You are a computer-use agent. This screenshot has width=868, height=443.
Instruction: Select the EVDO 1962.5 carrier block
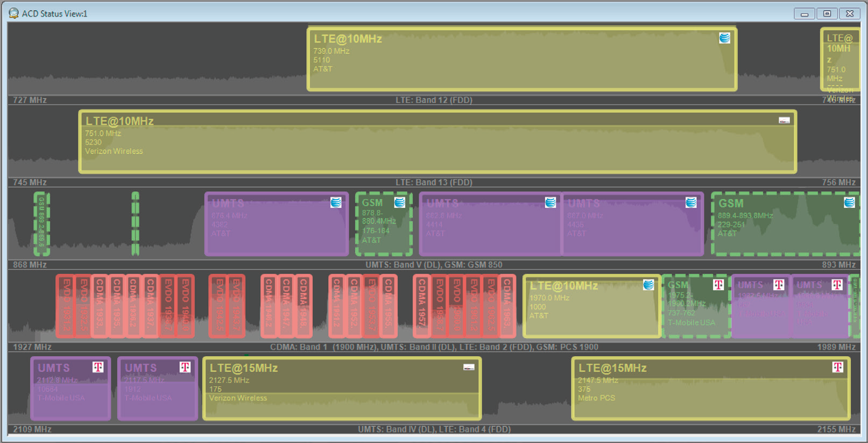[x=491, y=306]
